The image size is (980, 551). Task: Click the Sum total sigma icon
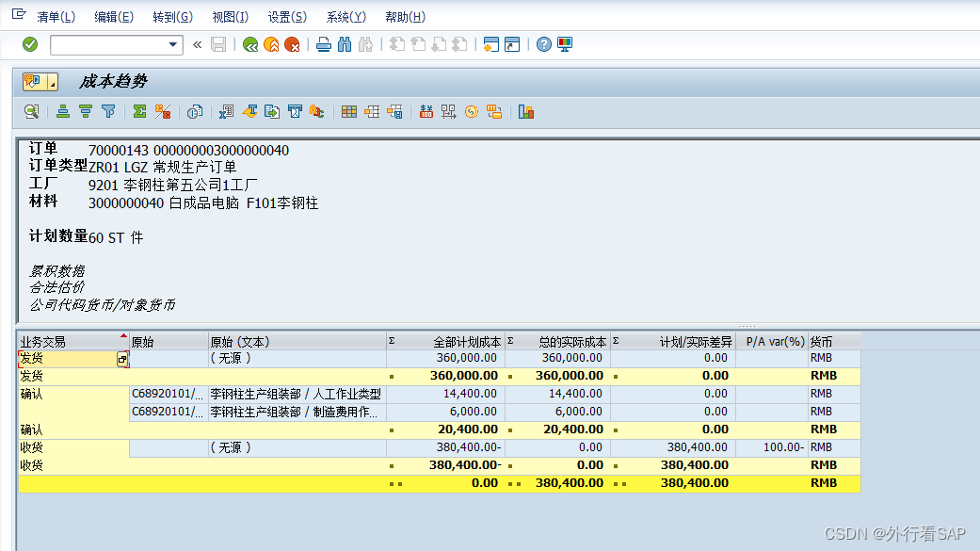[x=139, y=111]
